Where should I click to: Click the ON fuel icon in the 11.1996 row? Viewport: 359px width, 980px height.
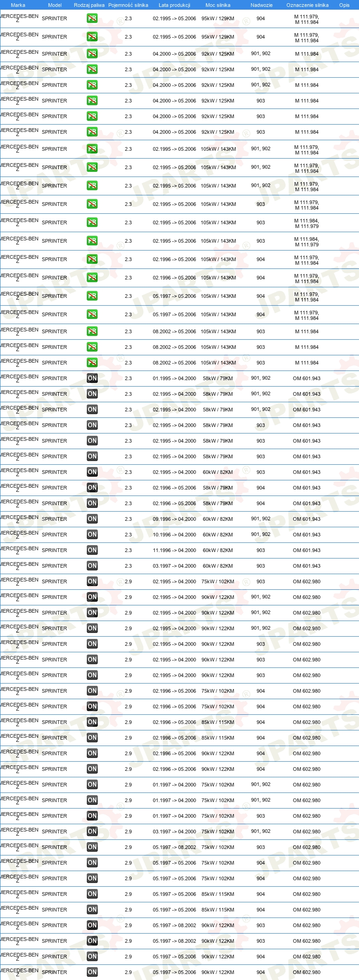point(92,550)
